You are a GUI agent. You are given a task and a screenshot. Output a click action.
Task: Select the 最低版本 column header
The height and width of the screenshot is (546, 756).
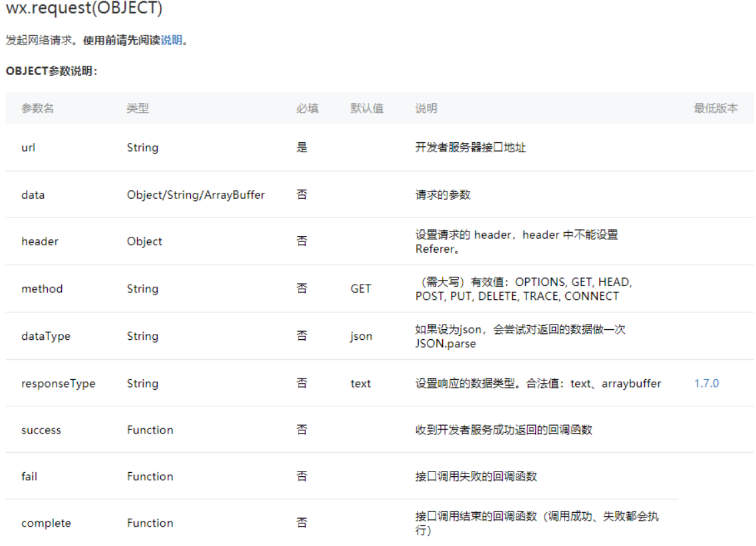click(715, 108)
